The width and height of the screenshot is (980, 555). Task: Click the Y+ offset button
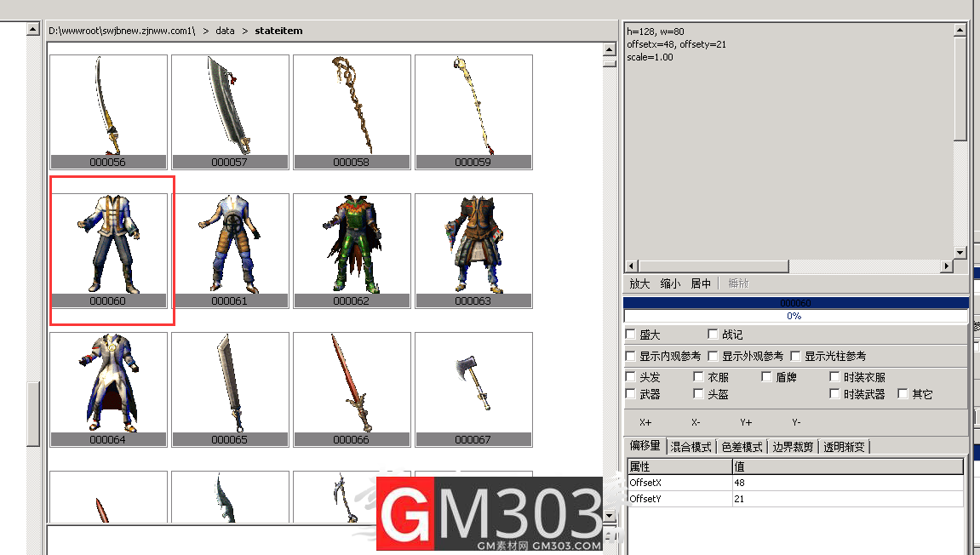[x=746, y=422]
